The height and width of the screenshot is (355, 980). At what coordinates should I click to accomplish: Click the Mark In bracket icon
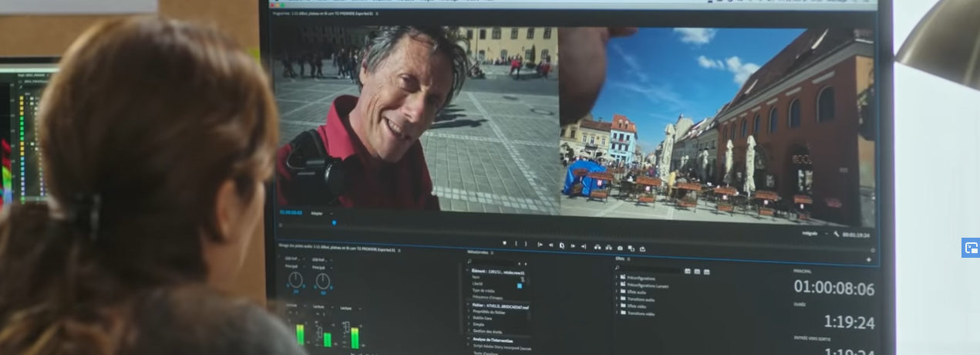pyautogui.click(x=517, y=244)
